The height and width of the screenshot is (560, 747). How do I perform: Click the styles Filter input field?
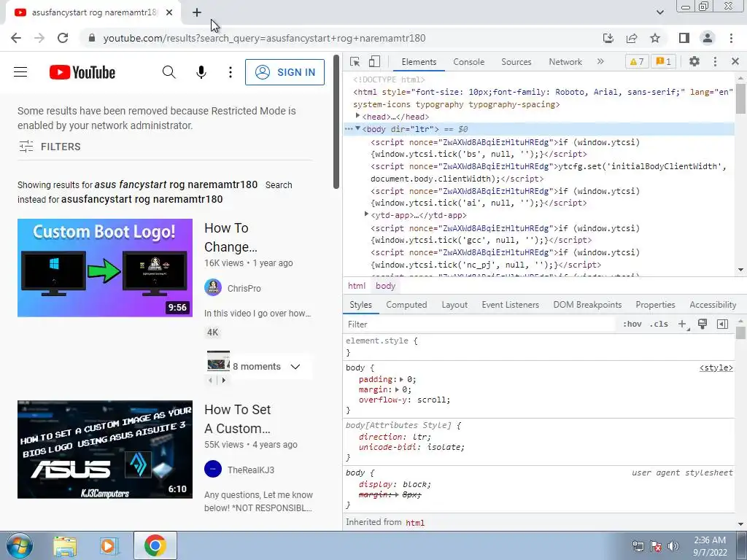480,324
